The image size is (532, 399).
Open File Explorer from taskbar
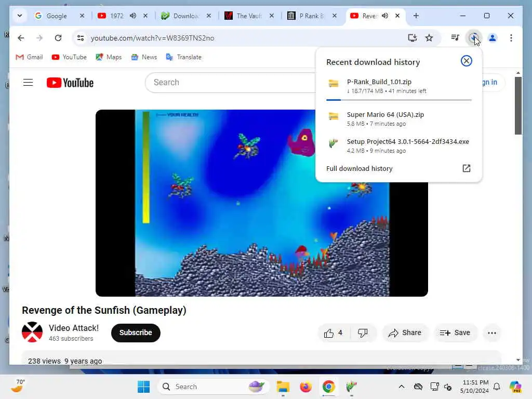pos(283,387)
